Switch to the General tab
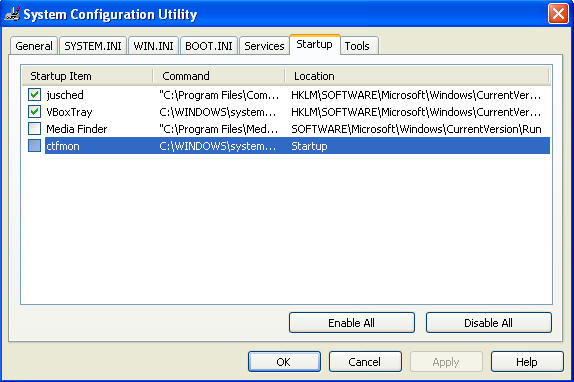Screen dimensions: 574x382 [34, 46]
